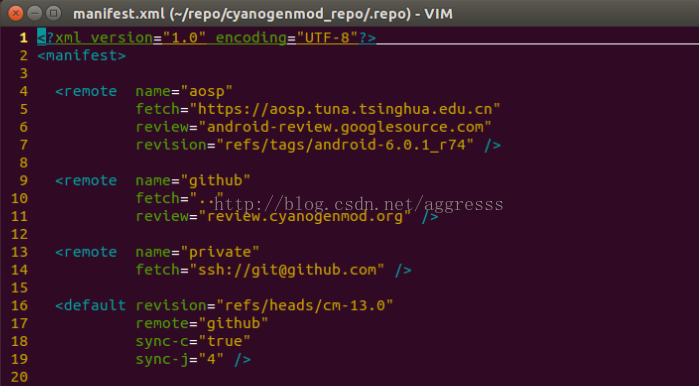Click fetch=".." on line 10
Image resolution: width=699 pixels, height=386 pixels.
pos(180,198)
